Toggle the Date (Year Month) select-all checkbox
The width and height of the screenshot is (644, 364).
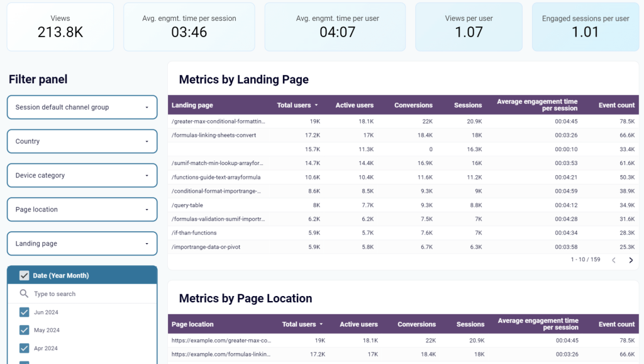point(24,275)
